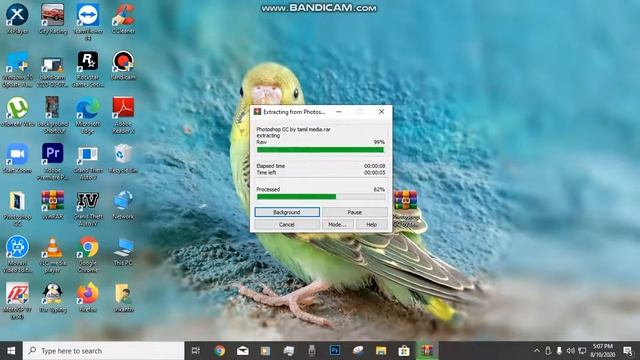
Task: Click the file extraction progress bar
Action: pyautogui.click(x=320, y=150)
